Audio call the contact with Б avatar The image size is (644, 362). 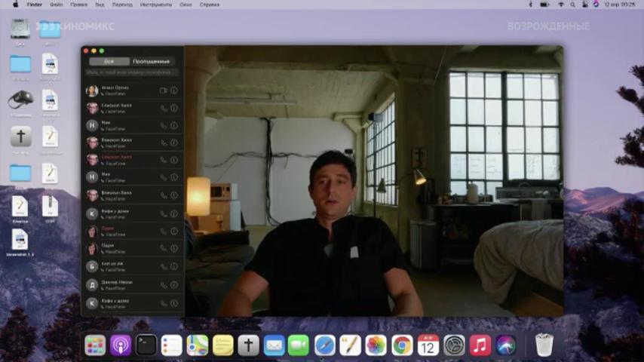click(164, 267)
